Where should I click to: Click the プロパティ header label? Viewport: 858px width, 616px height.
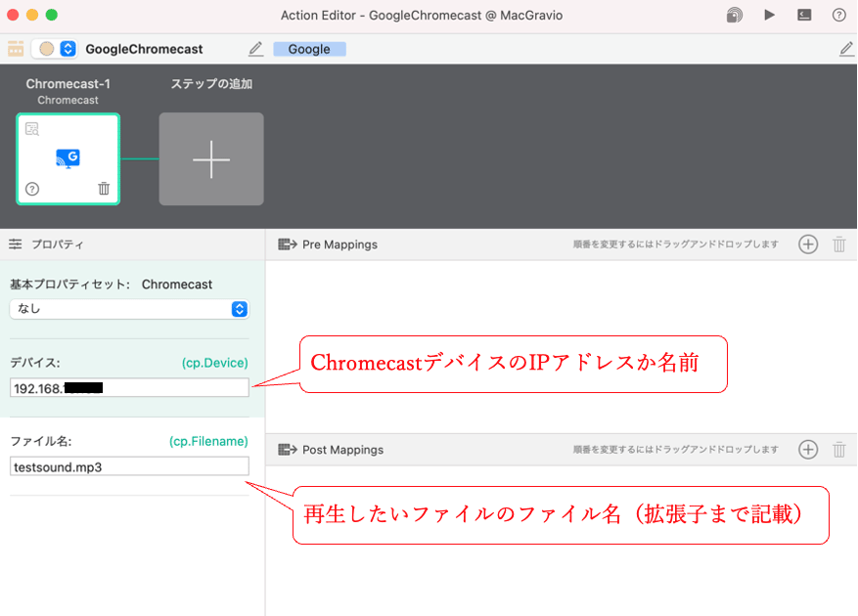(x=58, y=244)
